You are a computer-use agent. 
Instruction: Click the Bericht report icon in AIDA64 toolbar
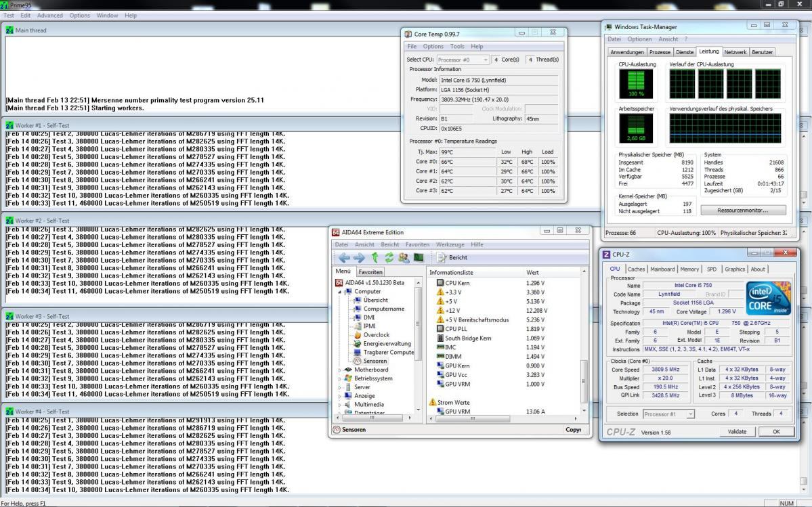pos(441,257)
